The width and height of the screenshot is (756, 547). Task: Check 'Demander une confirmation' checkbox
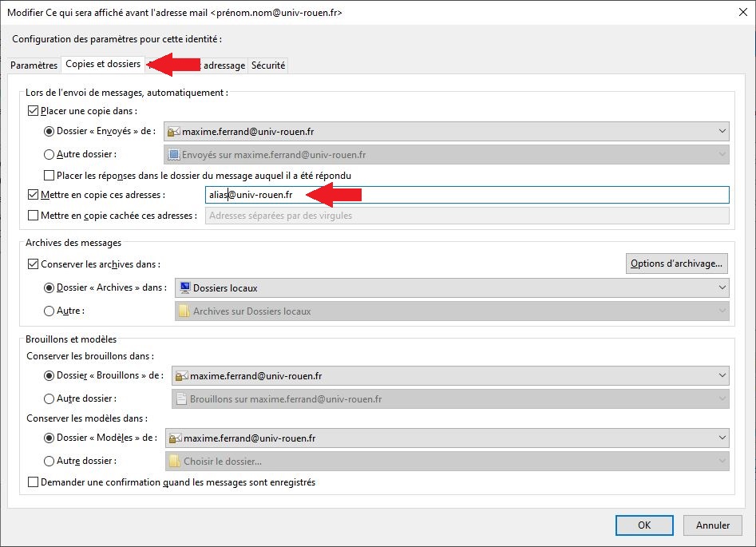[33, 482]
